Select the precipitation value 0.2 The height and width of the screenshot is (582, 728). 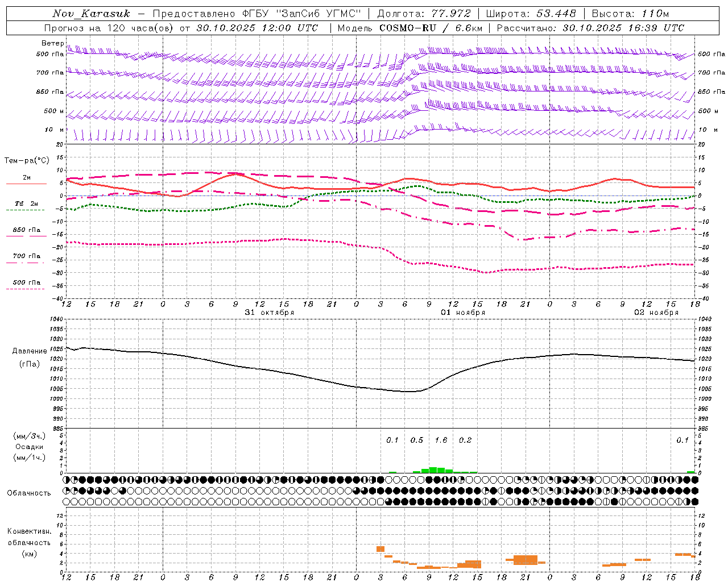[465, 440]
